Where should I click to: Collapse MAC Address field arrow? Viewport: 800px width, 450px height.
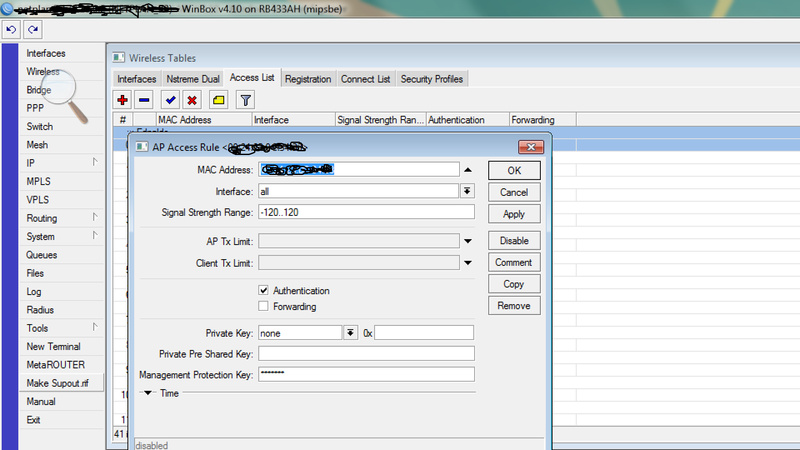pyautogui.click(x=468, y=170)
